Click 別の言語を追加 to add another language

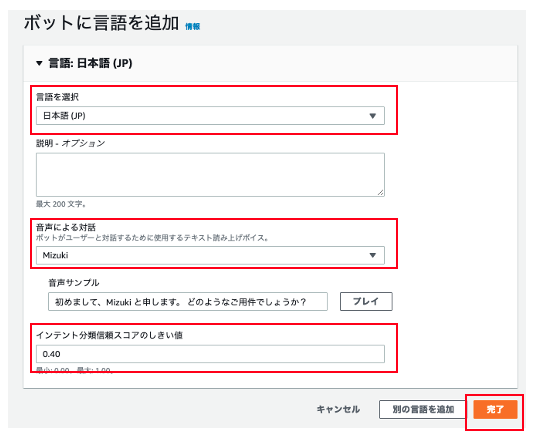pyautogui.click(x=423, y=409)
